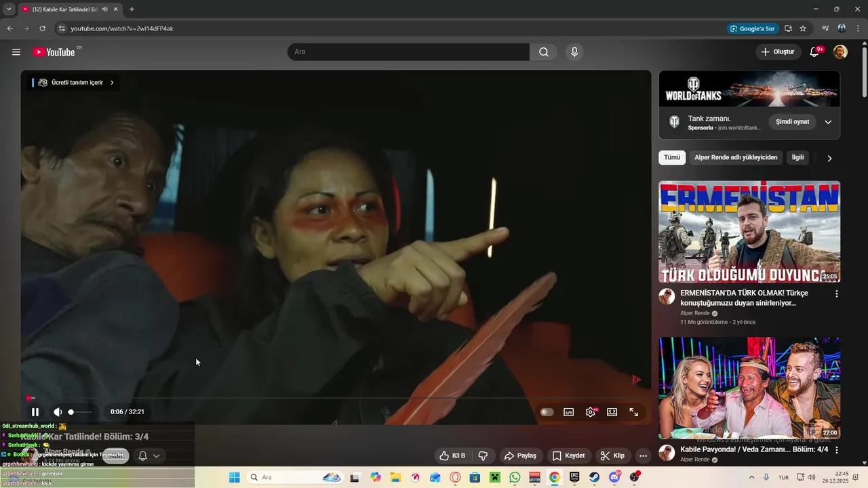Click the Paylaş share button

point(520,455)
